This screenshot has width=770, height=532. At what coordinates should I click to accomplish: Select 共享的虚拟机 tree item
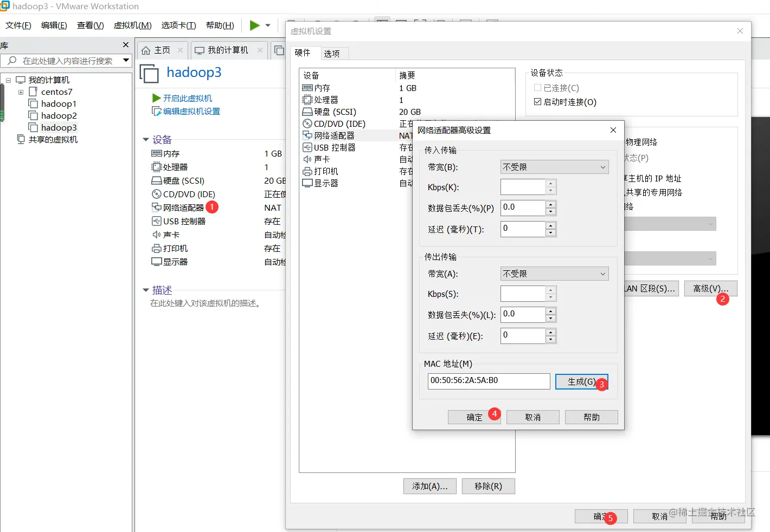pyautogui.click(x=53, y=139)
